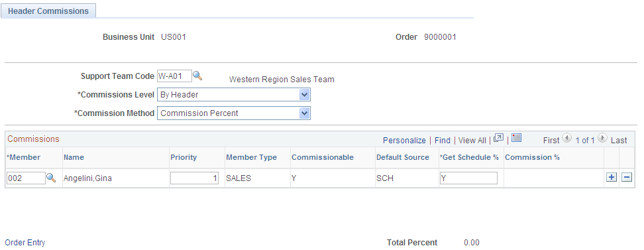This screenshot has width=644, height=250.
Task: Show previous row arrow icon
Action: click(566, 138)
